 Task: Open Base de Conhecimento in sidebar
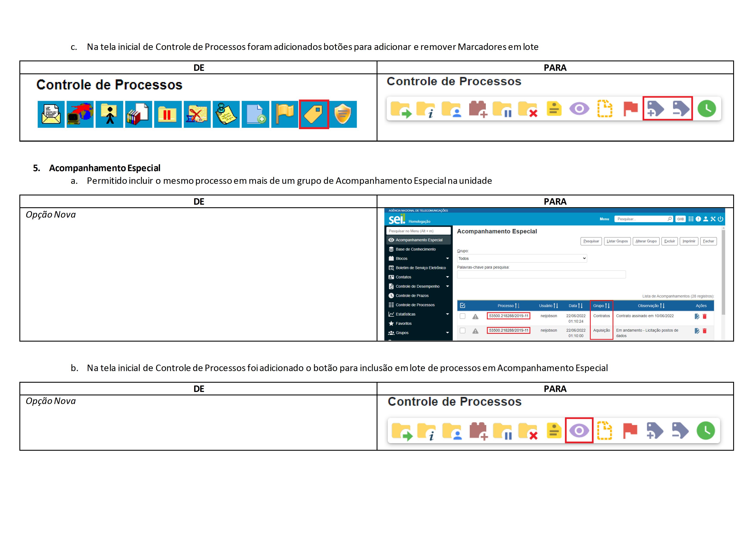tap(416, 249)
